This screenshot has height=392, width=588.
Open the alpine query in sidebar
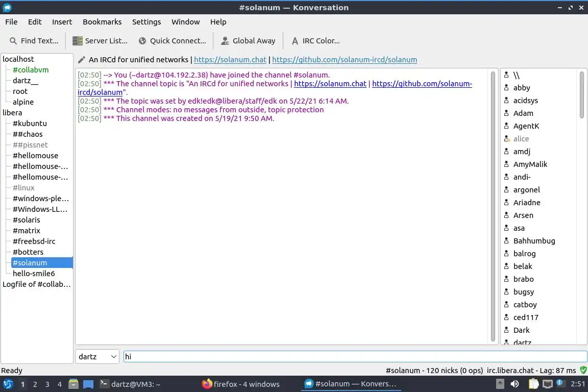click(x=23, y=102)
